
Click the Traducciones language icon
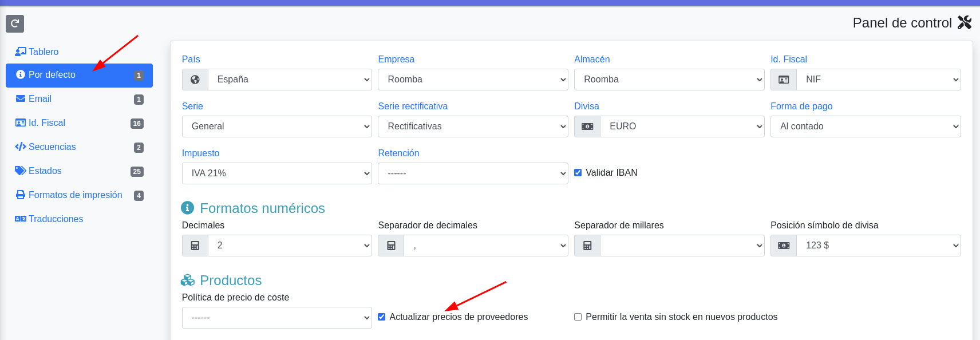click(x=21, y=219)
